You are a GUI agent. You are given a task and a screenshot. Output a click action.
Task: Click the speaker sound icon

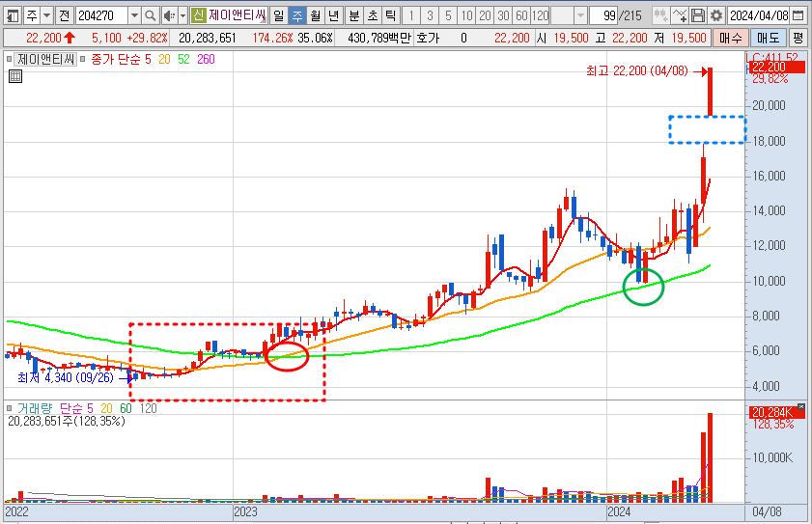click(169, 15)
